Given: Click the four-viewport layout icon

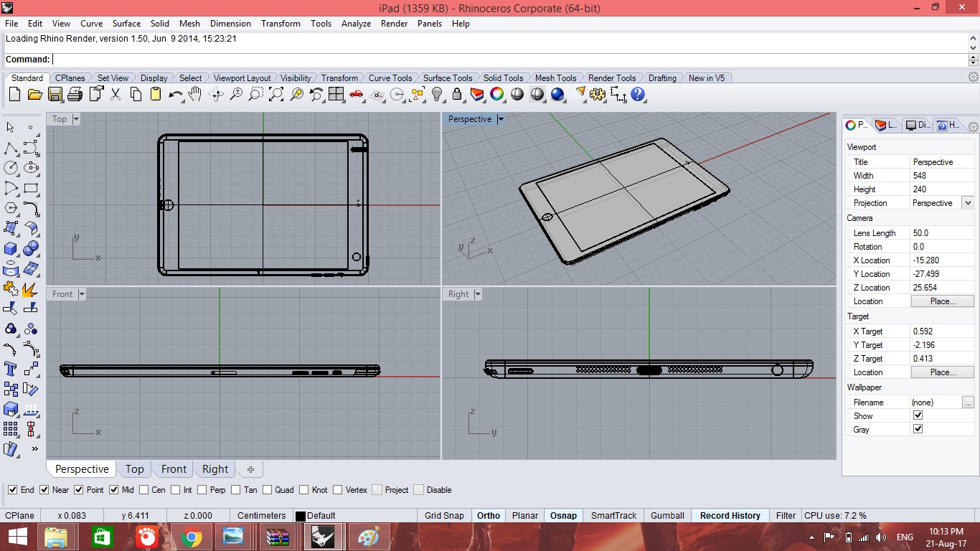Looking at the screenshot, I should pyautogui.click(x=336, y=94).
